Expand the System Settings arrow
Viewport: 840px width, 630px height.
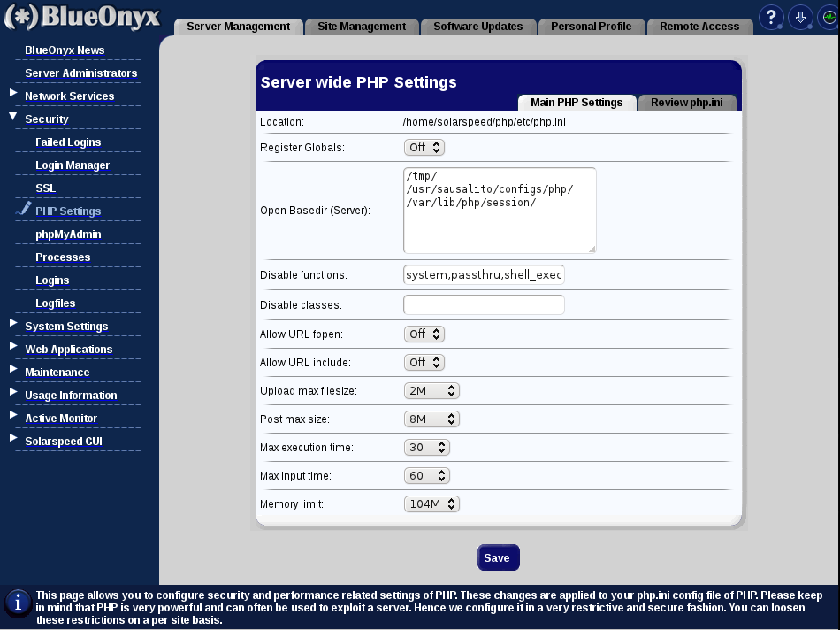13,323
